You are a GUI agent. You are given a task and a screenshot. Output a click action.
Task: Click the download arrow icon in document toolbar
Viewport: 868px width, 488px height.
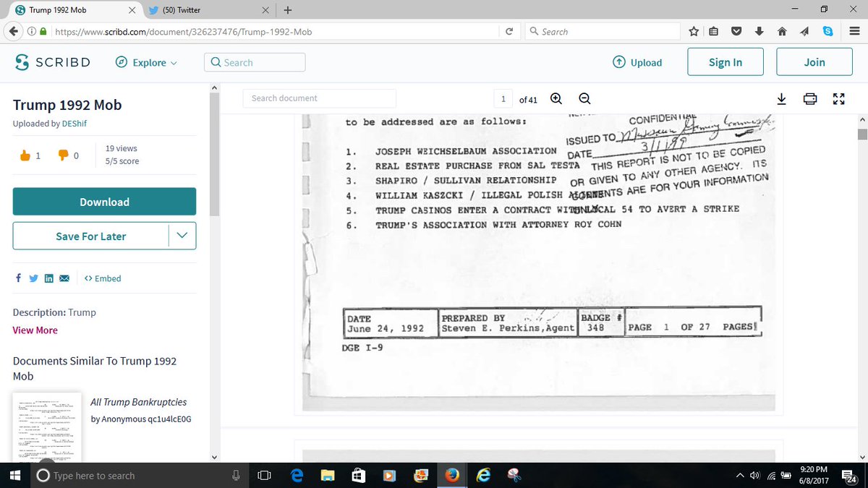coord(782,99)
